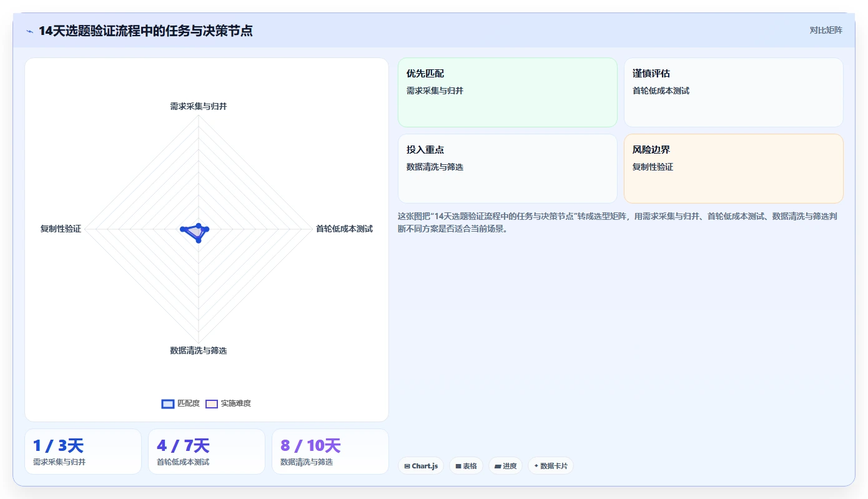The image size is (868, 499).
Task: Click the 实施难度 purple legend swatch
Action: click(x=212, y=403)
